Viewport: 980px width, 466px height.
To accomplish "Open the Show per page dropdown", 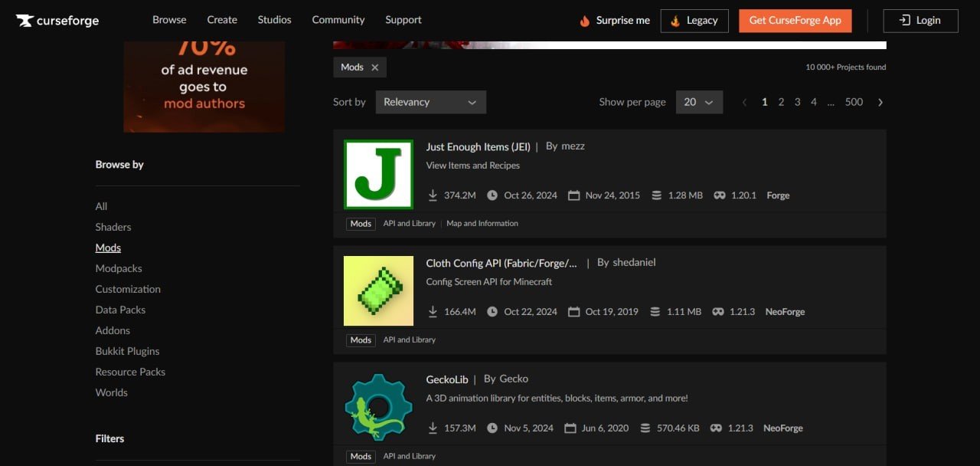I will (x=699, y=102).
